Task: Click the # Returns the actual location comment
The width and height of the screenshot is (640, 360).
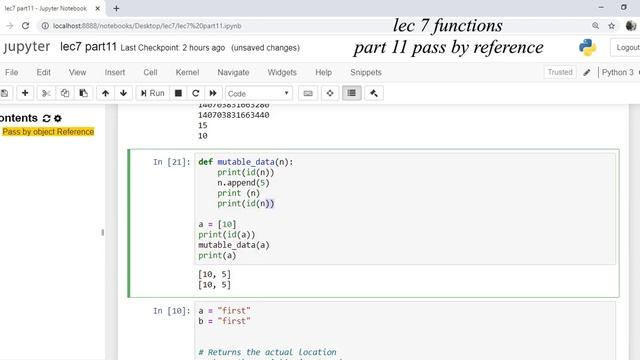Action: tap(267, 352)
